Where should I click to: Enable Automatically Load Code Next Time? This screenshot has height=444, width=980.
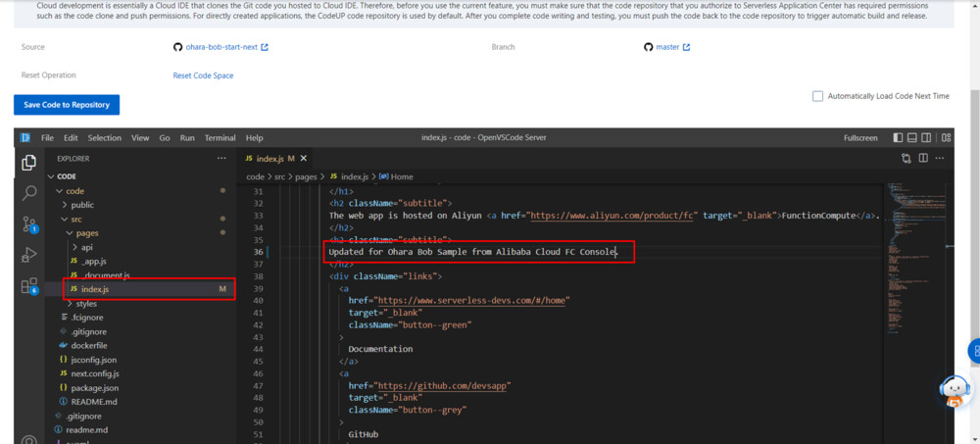tap(817, 96)
